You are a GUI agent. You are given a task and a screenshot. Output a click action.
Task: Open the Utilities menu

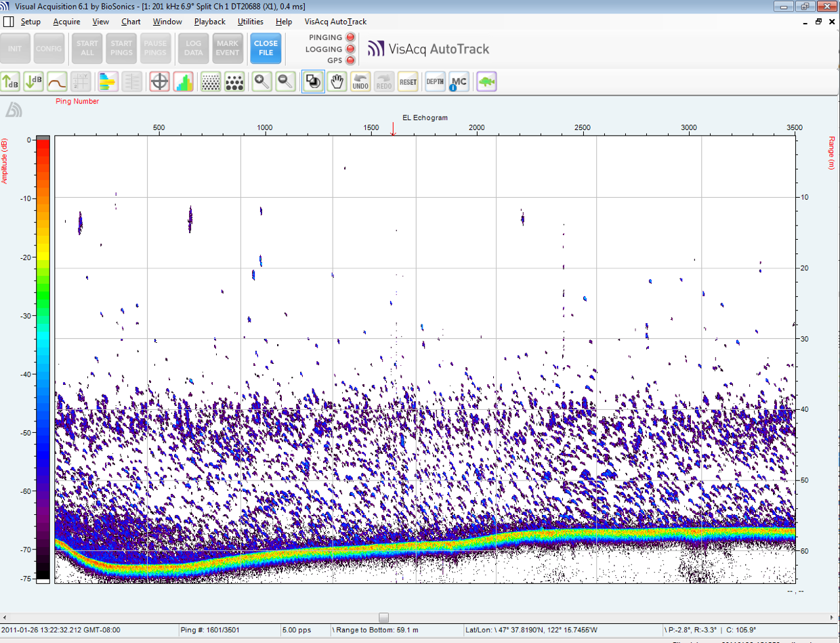[x=250, y=22]
